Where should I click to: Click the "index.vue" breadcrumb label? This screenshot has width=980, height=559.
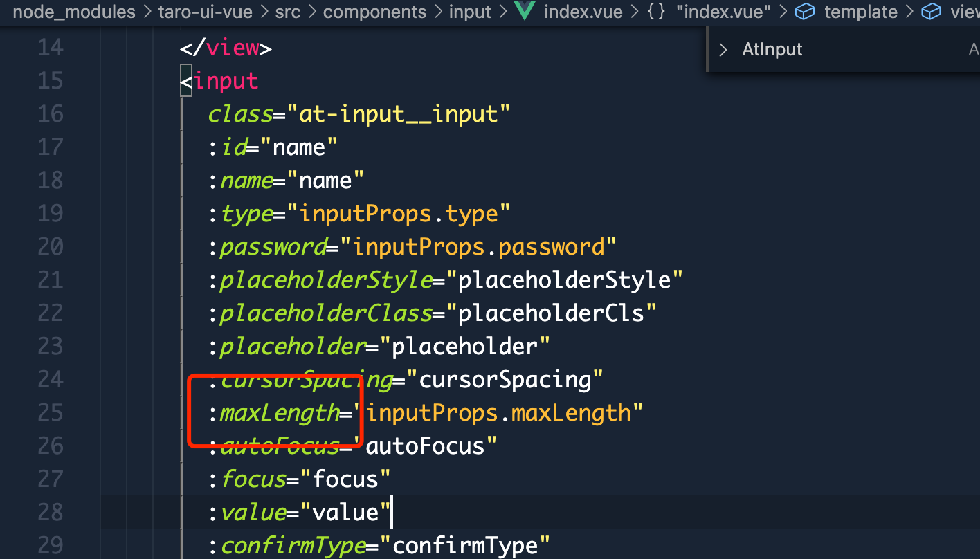point(583,12)
